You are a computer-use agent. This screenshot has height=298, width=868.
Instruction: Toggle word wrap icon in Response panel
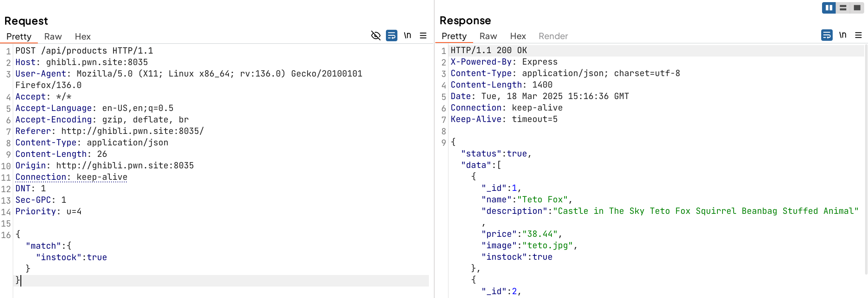(x=827, y=35)
